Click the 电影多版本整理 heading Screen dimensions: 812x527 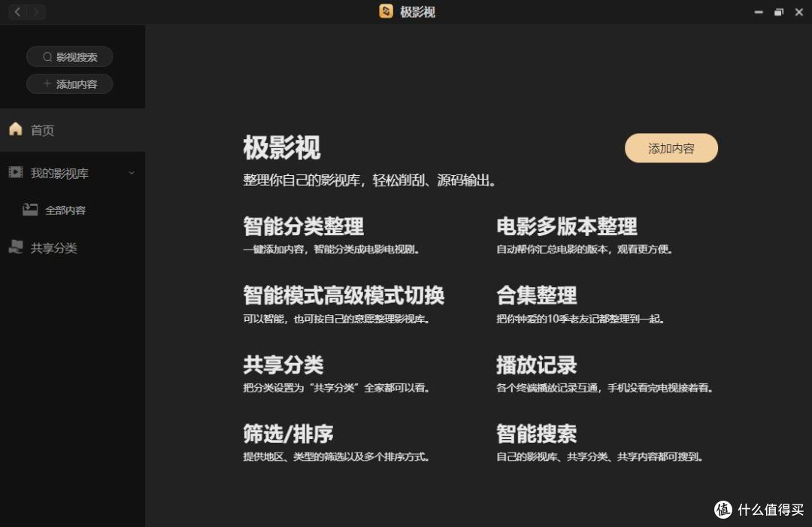point(567,226)
